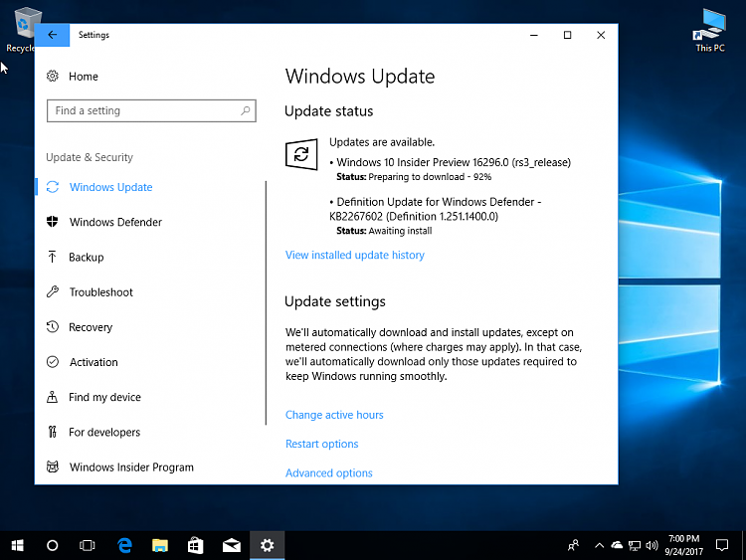This screenshot has width=746, height=560.
Task: Launch Microsoft Edge from taskbar
Action: click(x=124, y=545)
